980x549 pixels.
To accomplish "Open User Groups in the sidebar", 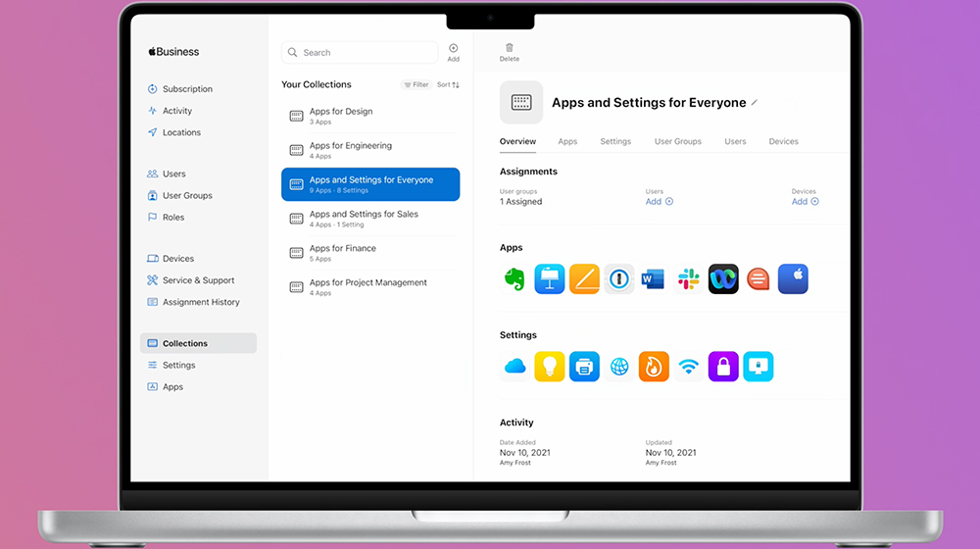I will tap(180, 196).
